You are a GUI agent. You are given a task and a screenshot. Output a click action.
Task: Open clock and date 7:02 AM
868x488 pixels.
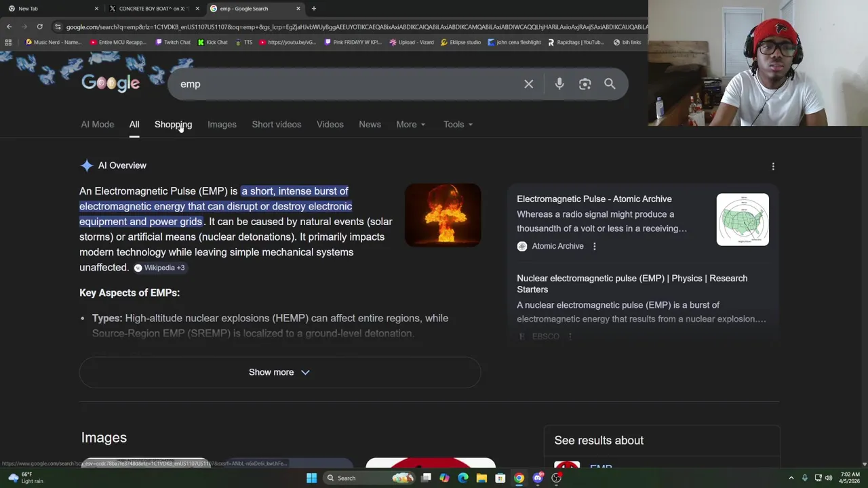click(850, 478)
